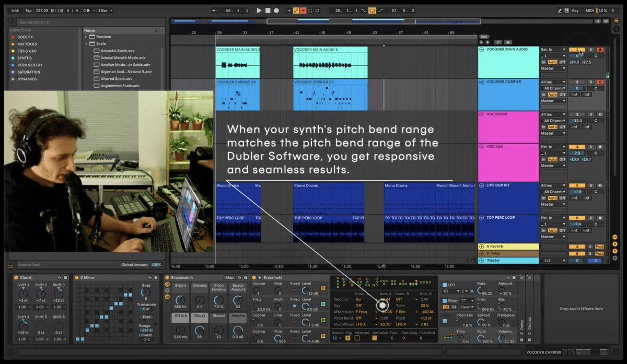Select VERB & DELAY collection
Image resolution: width=627 pixels, height=364 pixels.
[30, 65]
